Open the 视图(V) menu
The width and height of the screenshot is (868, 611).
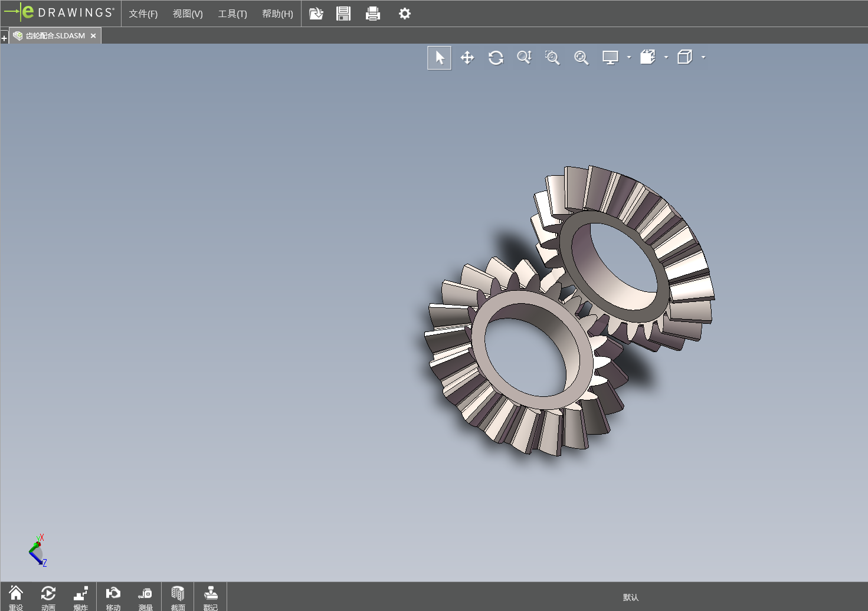188,14
